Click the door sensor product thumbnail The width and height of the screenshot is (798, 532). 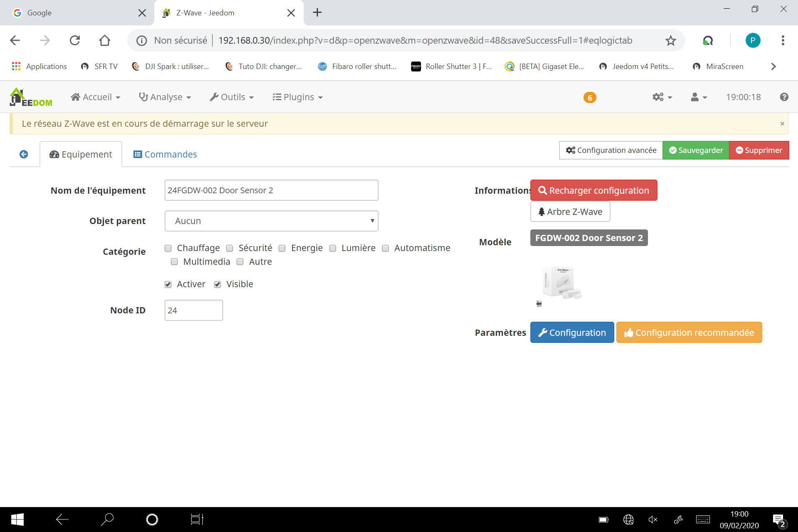pyautogui.click(x=561, y=283)
